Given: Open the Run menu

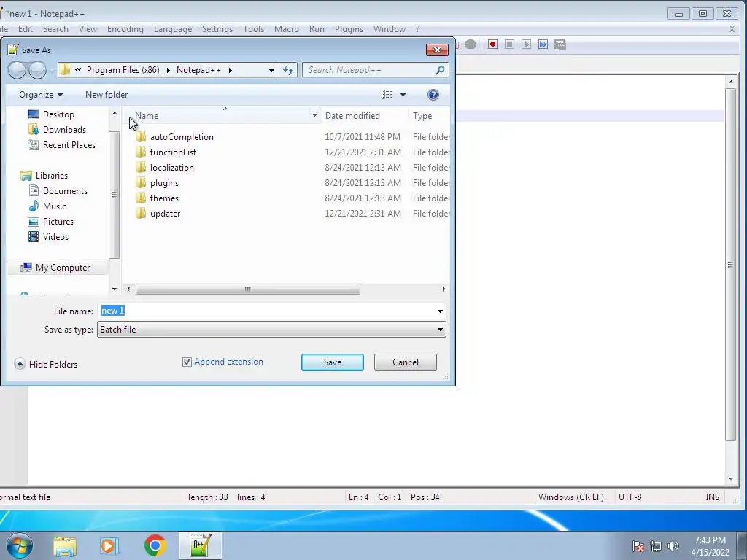Looking at the screenshot, I should pos(317,29).
